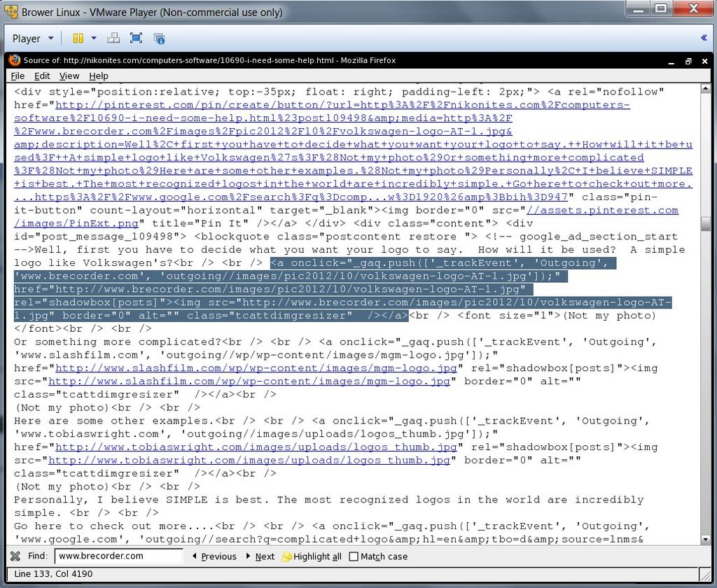Toggle Highlight all matches
The height and width of the screenshot is (588, 717).
[312, 556]
